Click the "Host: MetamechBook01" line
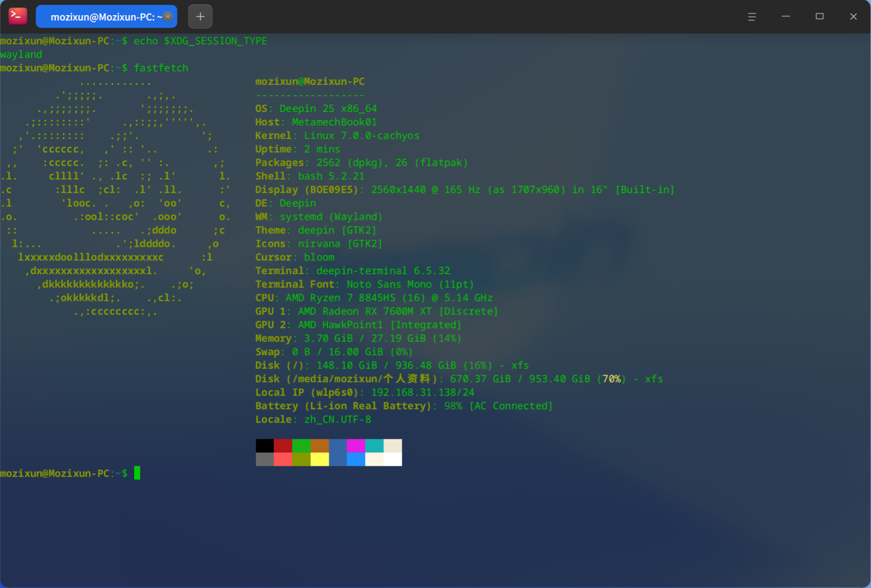Image resolution: width=871 pixels, height=588 pixels. [316, 122]
